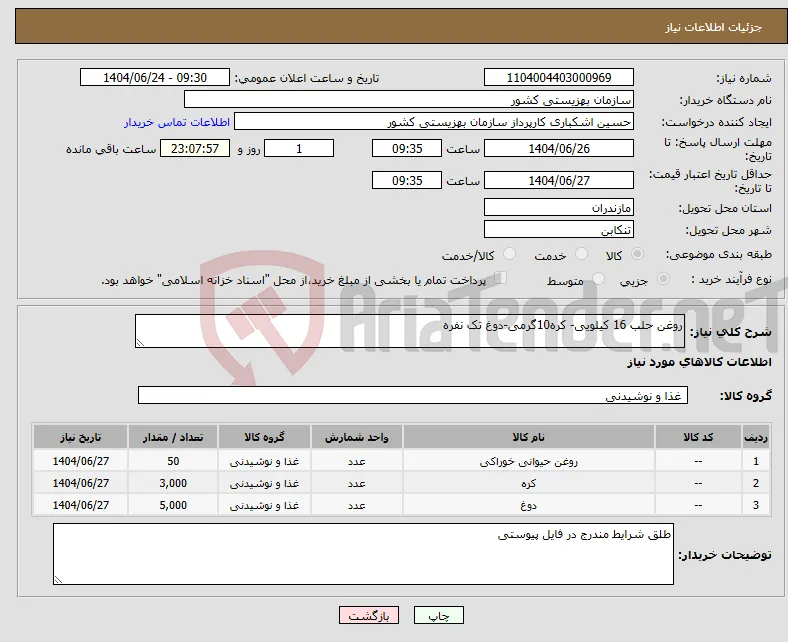Image resolution: width=788 pixels, height=642 pixels.
Task: Toggle the Islamic treasury payment checkbox
Action: [500, 278]
